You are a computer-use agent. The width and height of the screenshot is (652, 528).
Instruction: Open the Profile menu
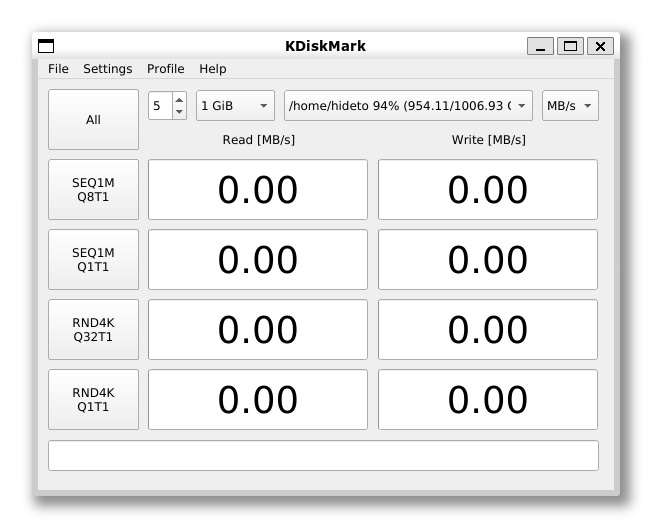click(x=165, y=69)
